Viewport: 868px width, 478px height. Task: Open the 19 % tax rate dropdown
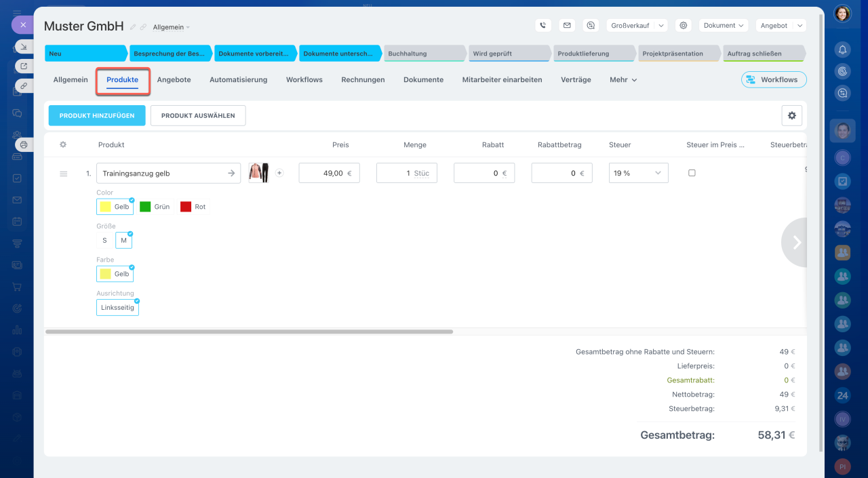pos(638,174)
